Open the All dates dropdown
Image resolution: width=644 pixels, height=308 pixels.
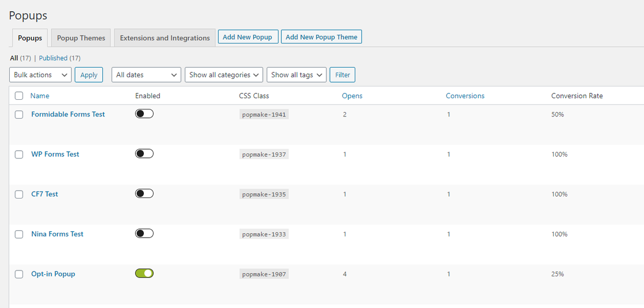147,75
